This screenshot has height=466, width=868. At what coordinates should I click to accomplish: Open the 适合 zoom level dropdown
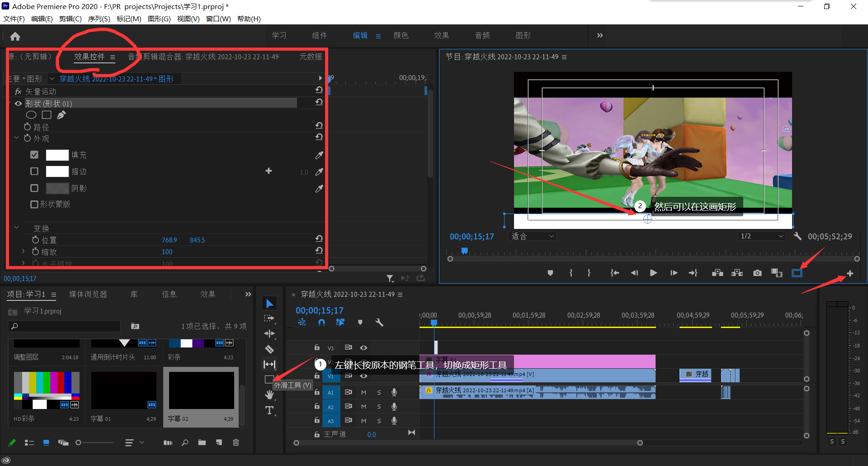point(533,236)
